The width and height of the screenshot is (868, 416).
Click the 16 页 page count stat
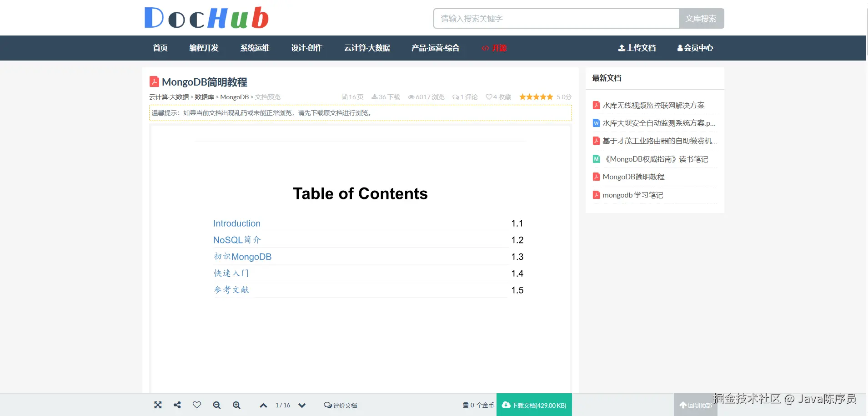352,97
